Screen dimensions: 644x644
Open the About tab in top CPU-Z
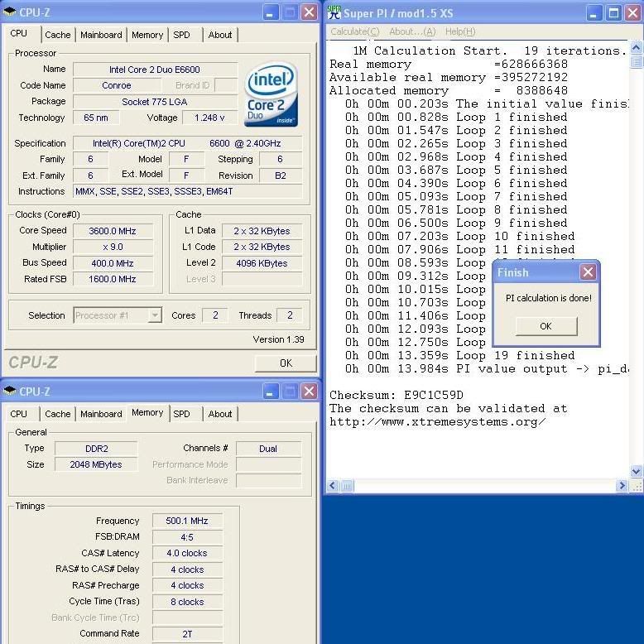coord(220,35)
